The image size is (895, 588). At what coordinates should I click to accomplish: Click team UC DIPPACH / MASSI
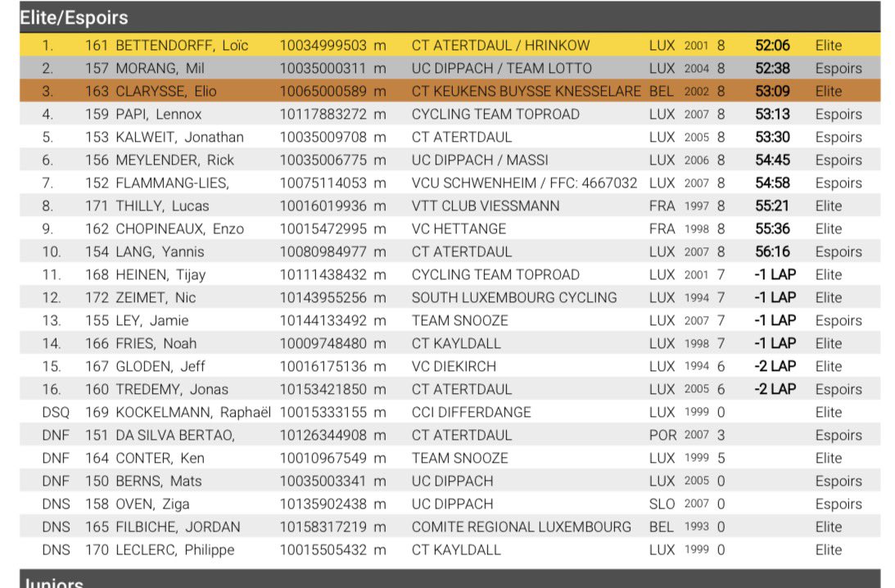(480, 160)
